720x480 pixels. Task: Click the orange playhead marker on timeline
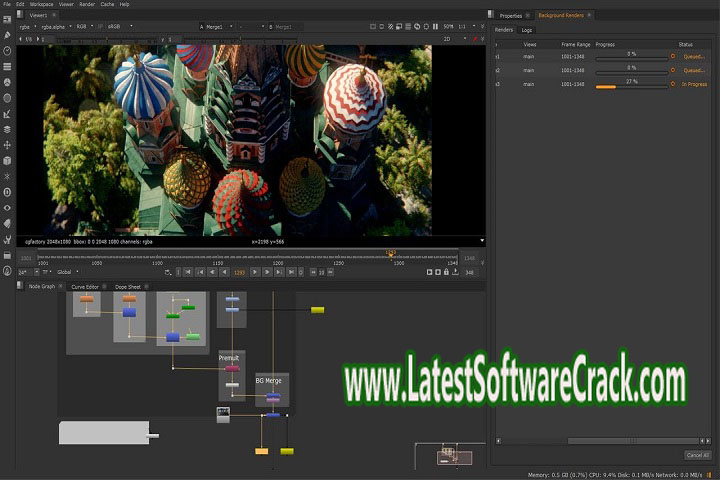[x=391, y=254]
